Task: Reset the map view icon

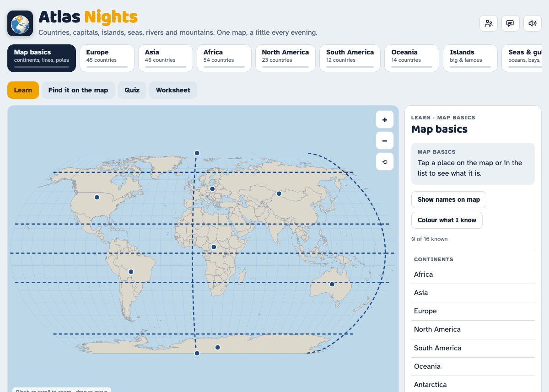Action: tap(385, 162)
